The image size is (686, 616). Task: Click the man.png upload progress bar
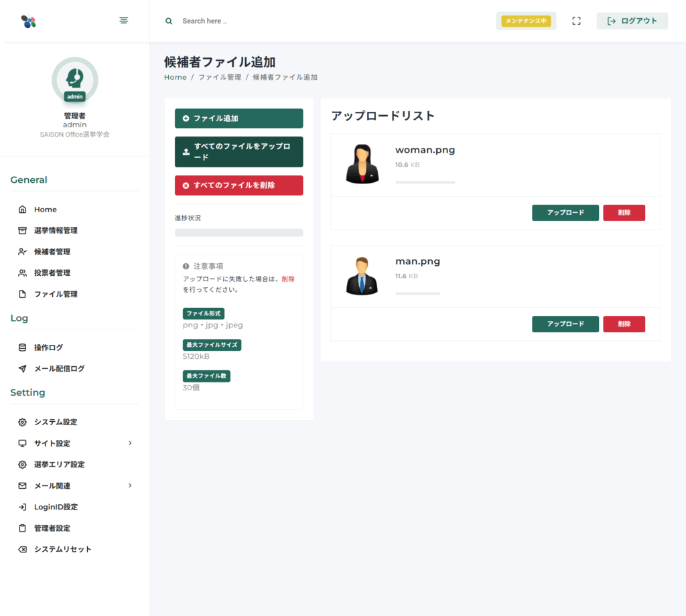418,294
